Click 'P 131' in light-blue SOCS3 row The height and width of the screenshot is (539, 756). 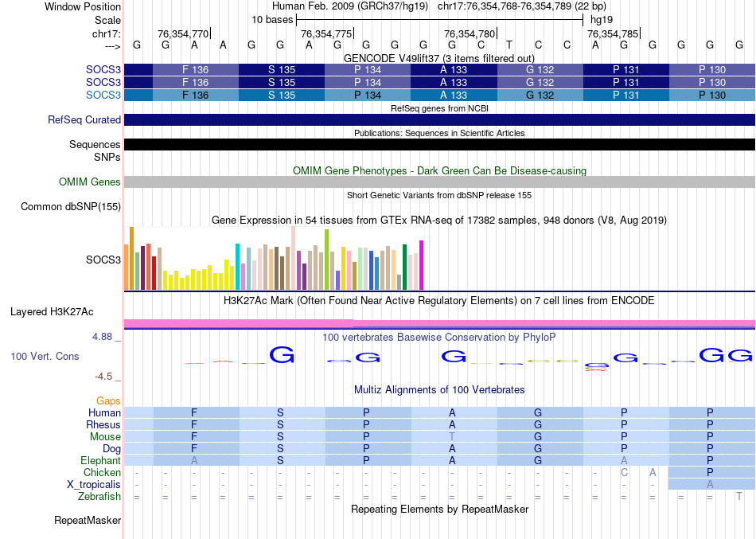point(625,95)
